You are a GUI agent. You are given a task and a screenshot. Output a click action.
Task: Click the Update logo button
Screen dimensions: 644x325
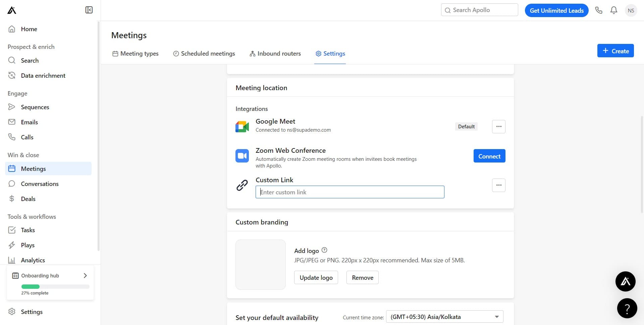coord(316,278)
